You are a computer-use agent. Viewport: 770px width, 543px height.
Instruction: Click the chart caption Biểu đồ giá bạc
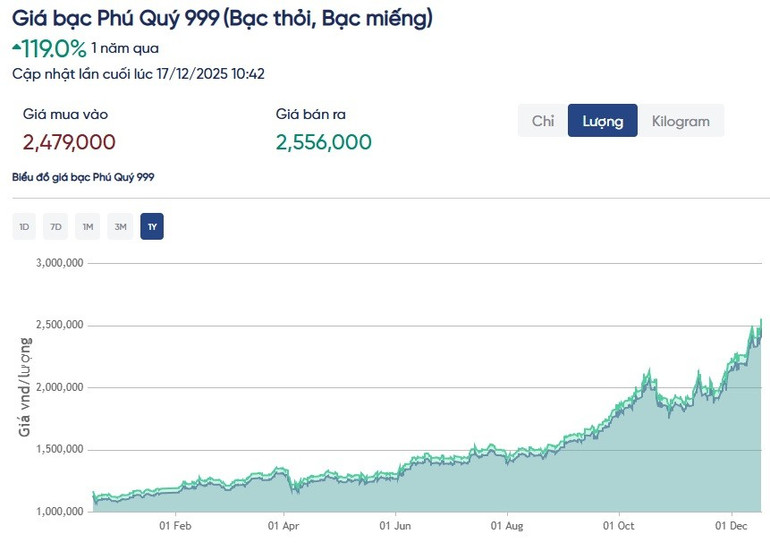[x=83, y=177]
